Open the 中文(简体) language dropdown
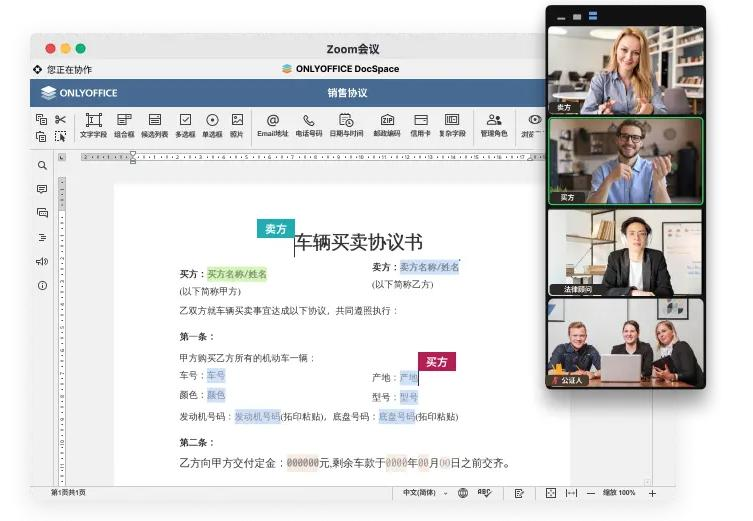The image size is (753, 521). [x=425, y=493]
